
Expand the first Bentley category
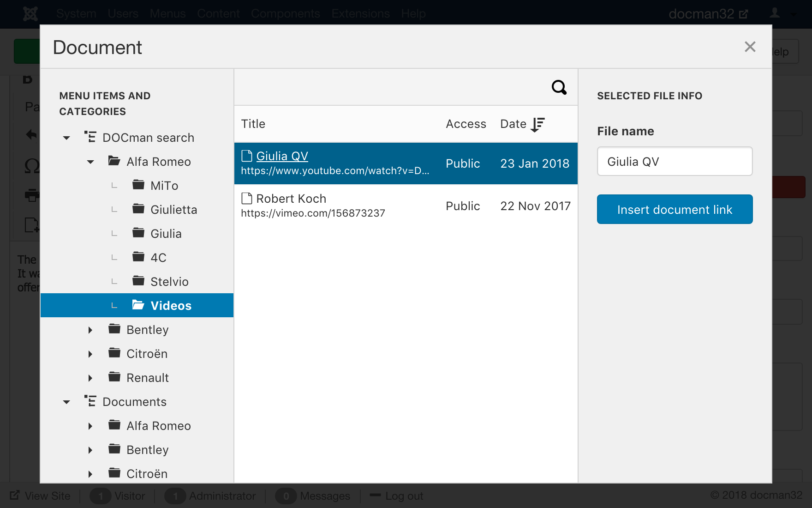90,330
